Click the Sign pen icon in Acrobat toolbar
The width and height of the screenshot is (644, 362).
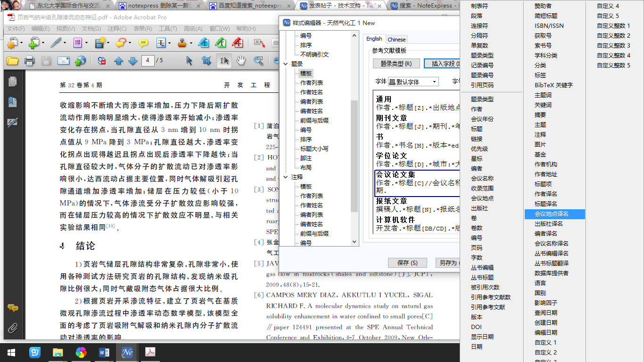pos(55,43)
